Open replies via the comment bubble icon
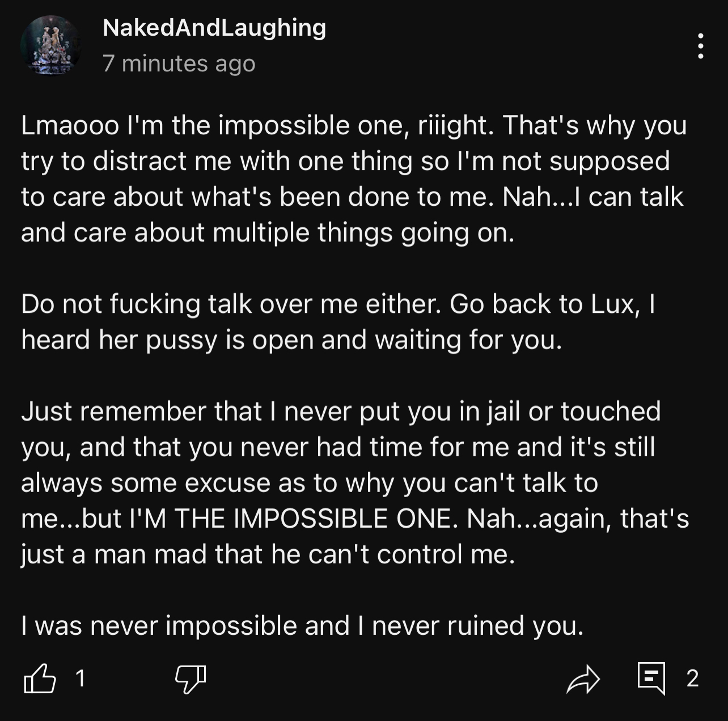Screen dimensions: 728x721 (651, 678)
